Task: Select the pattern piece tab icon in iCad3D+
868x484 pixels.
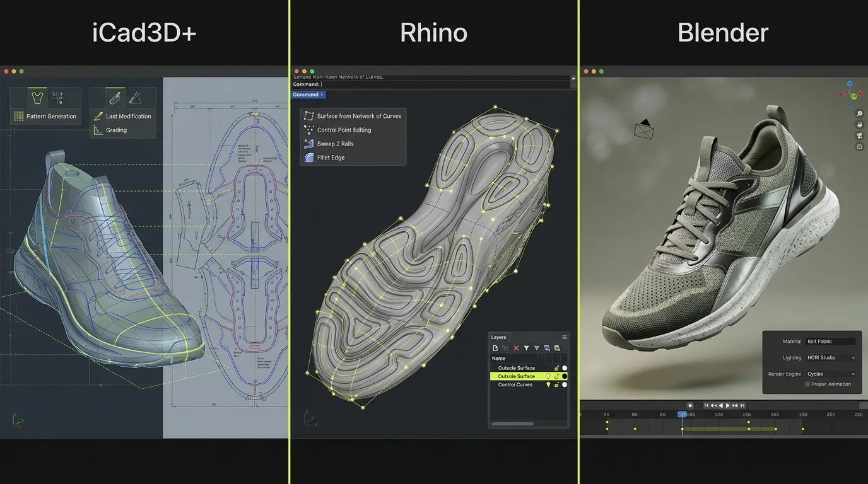Action: 38,98
